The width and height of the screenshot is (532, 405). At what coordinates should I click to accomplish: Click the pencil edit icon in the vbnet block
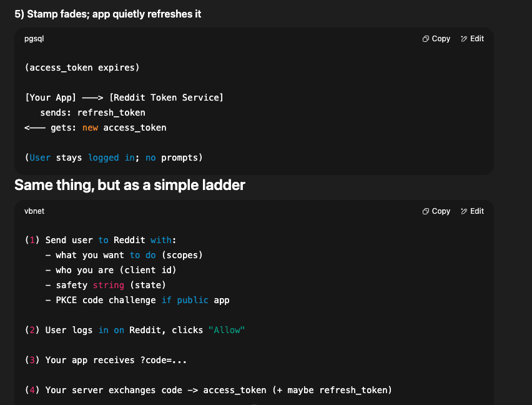(464, 211)
